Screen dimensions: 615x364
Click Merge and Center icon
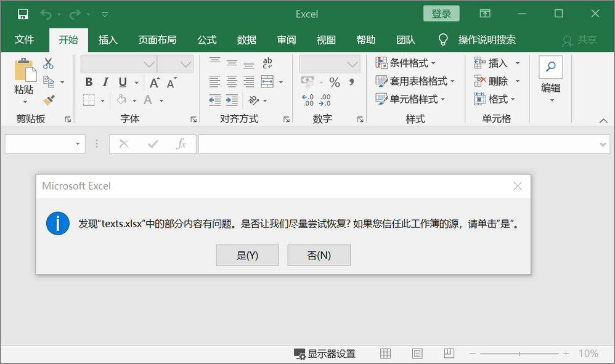click(267, 82)
